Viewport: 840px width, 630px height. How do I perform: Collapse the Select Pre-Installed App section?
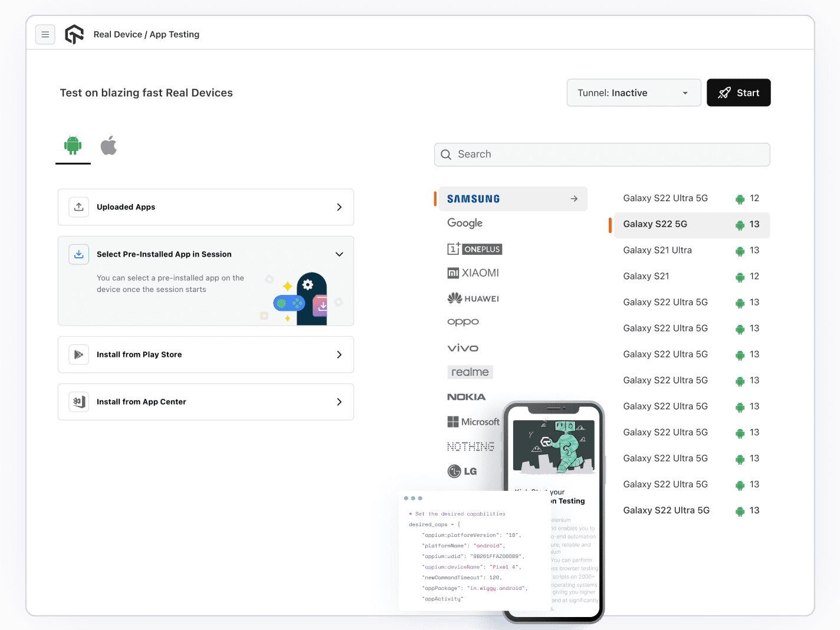click(339, 254)
